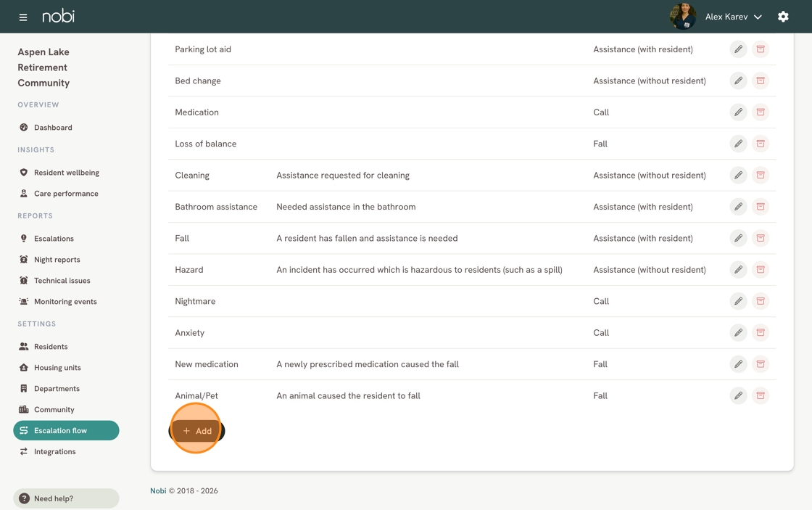Select 'A newly prescribed medication caused the fall'
812x510 pixels.
(368, 364)
